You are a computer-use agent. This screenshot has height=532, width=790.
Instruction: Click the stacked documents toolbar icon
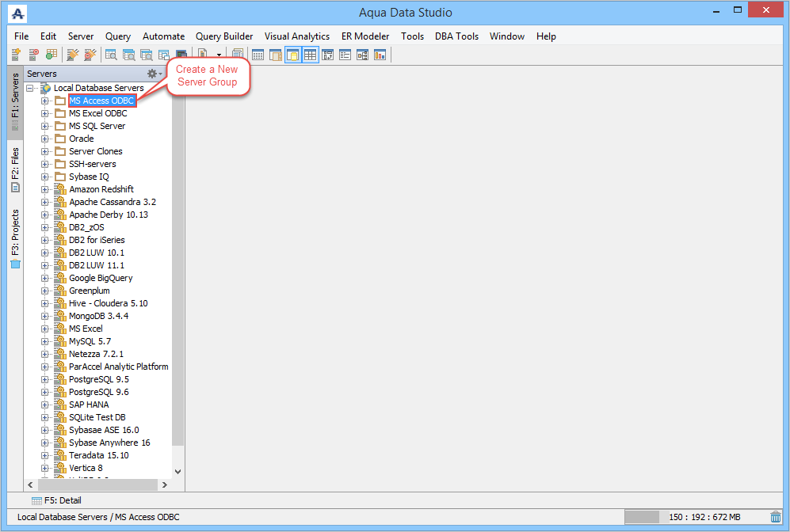pyautogui.click(x=237, y=55)
